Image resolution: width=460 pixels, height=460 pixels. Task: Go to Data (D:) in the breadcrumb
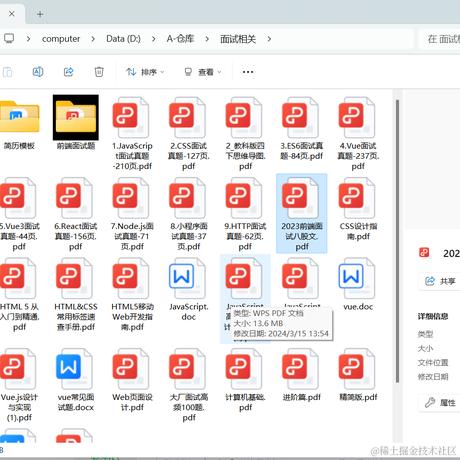click(x=123, y=39)
